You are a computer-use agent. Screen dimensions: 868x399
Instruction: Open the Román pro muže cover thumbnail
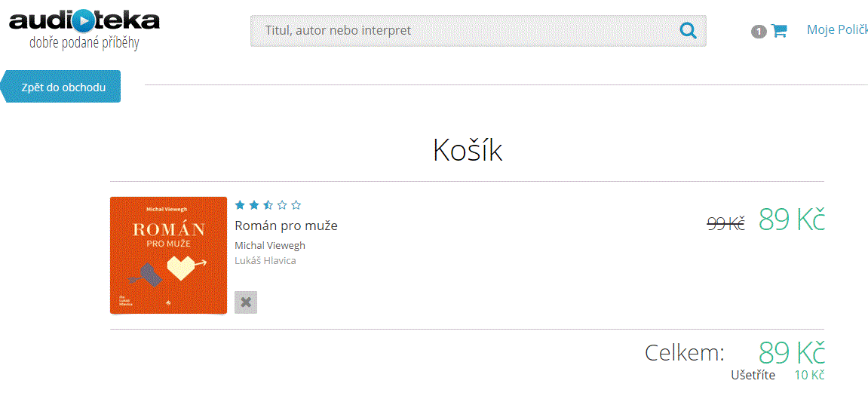tap(168, 255)
